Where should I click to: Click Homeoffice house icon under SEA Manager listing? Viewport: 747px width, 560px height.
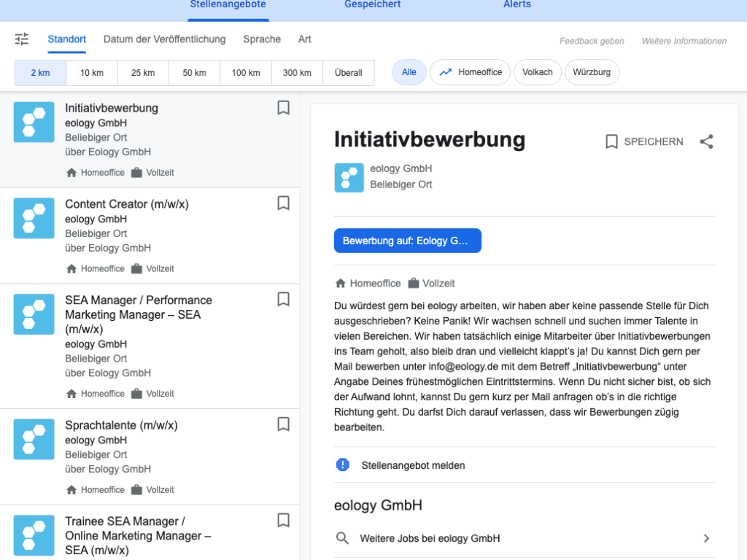pyautogui.click(x=71, y=393)
